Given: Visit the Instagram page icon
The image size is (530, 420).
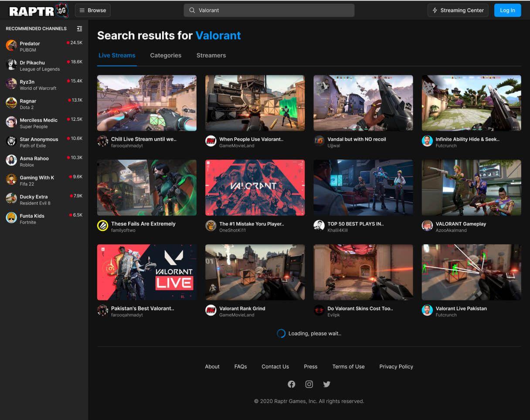Looking at the screenshot, I should point(309,384).
